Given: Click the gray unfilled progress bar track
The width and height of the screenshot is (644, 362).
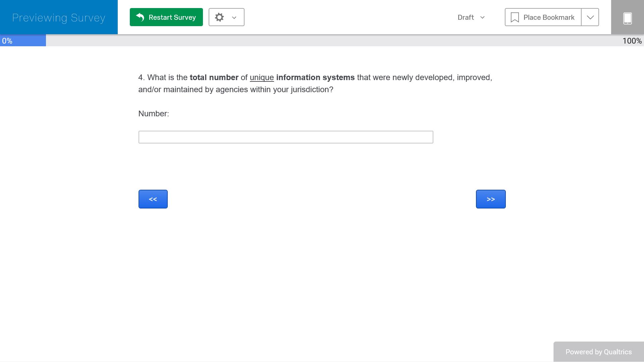Looking at the screenshot, I should (332, 41).
